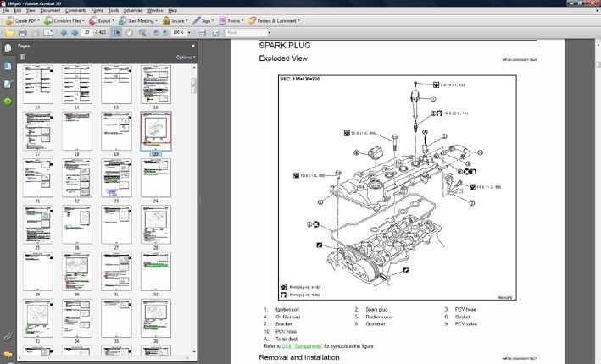Open the Create PDF dropdown
This screenshot has height=364, width=601.
[x=21, y=19]
